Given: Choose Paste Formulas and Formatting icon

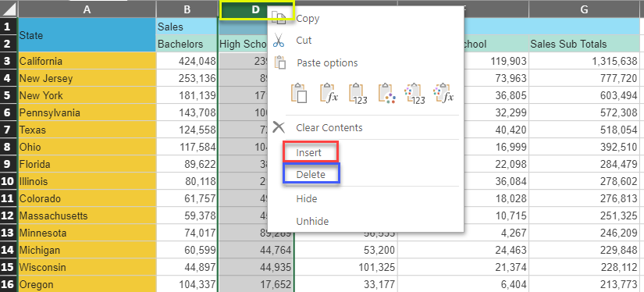Looking at the screenshot, I should point(443,93).
